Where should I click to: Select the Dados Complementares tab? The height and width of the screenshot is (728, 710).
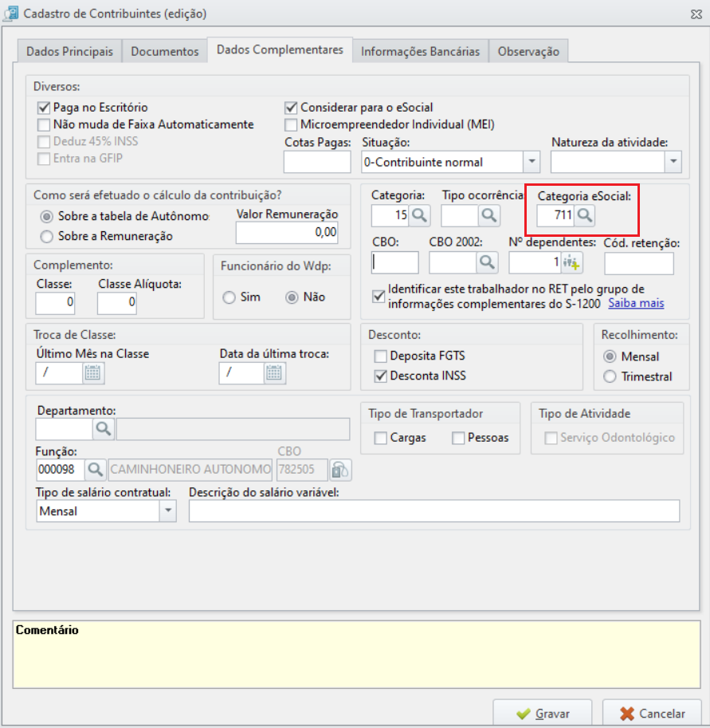280,49
